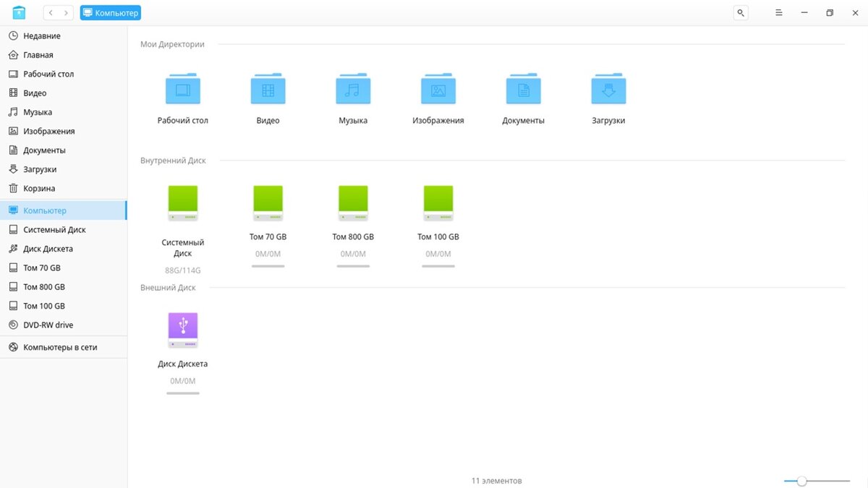This screenshot has height=488, width=868.
Task: Open Документы in the sidebar
Action: pyautogui.click(x=64, y=150)
